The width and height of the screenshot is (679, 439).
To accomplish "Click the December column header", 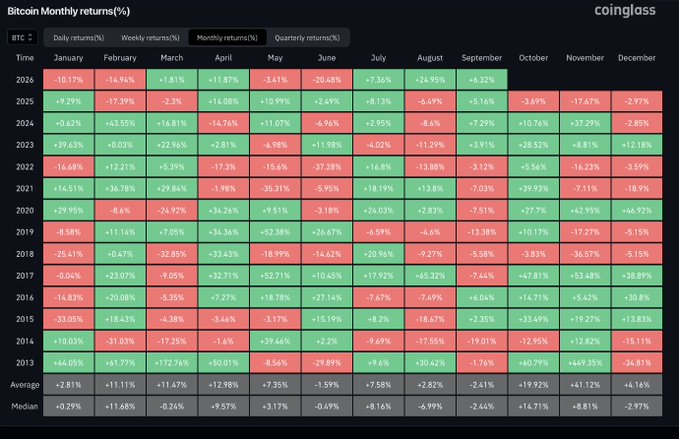I will (637, 58).
